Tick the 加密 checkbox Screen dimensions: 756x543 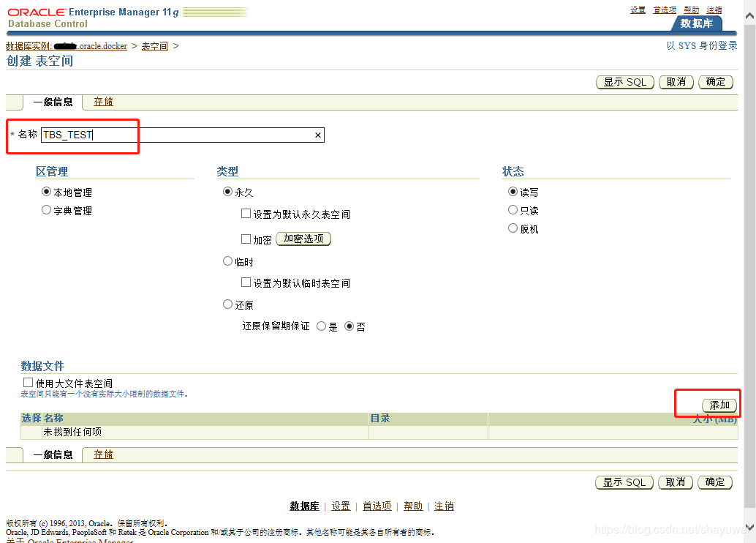pyautogui.click(x=246, y=239)
